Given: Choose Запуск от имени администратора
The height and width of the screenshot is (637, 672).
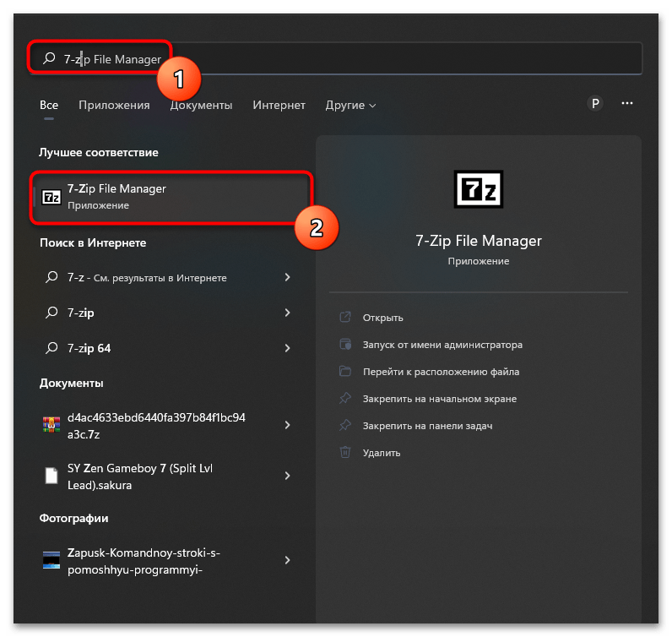Looking at the screenshot, I should coord(442,345).
